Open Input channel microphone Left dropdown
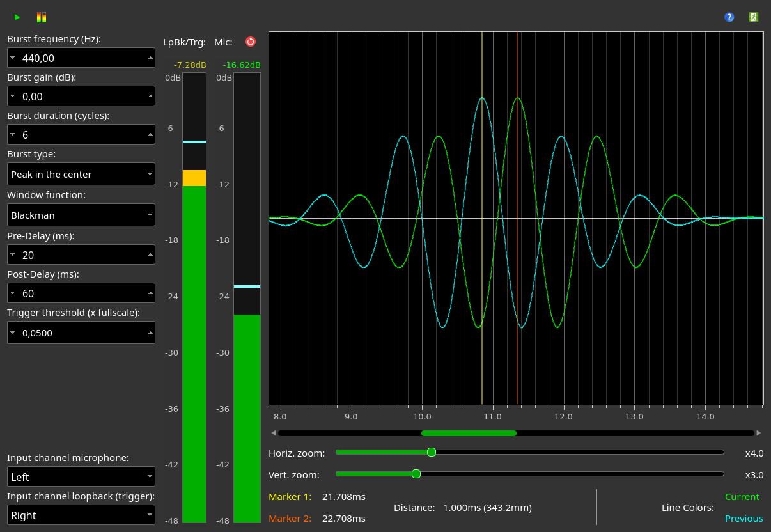This screenshot has height=532, width=771. tap(81, 476)
